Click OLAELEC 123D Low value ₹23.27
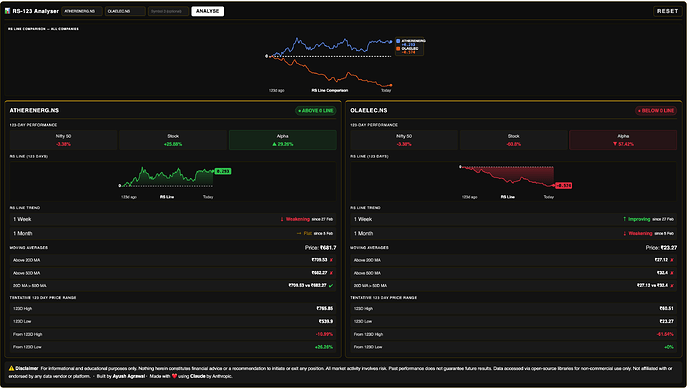 pos(667,321)
